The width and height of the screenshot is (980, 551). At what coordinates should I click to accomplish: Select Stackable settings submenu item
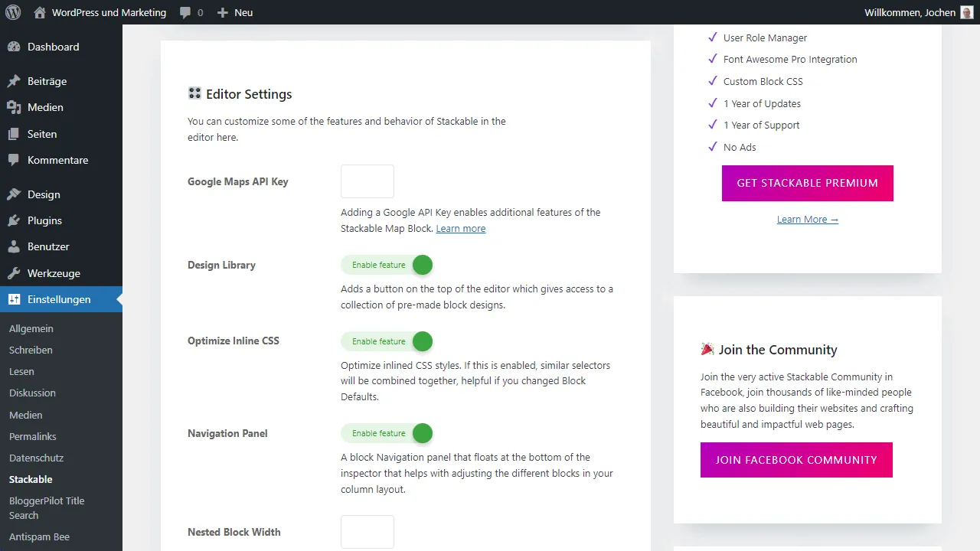click(x=31, y=479)
